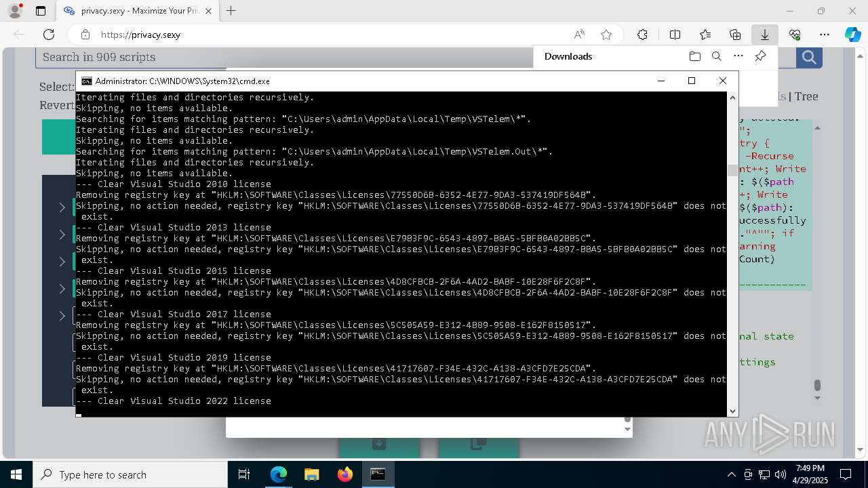This screenshot has height=488, width=868.
Task: Open the Favorites list icon
Action: click(x=705, y=35)
